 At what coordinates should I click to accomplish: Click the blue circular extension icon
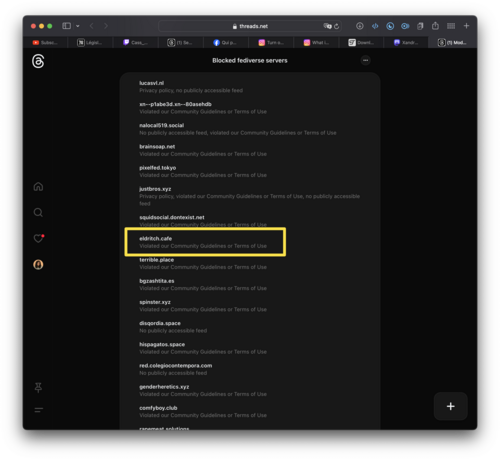[x=390, y=26]
